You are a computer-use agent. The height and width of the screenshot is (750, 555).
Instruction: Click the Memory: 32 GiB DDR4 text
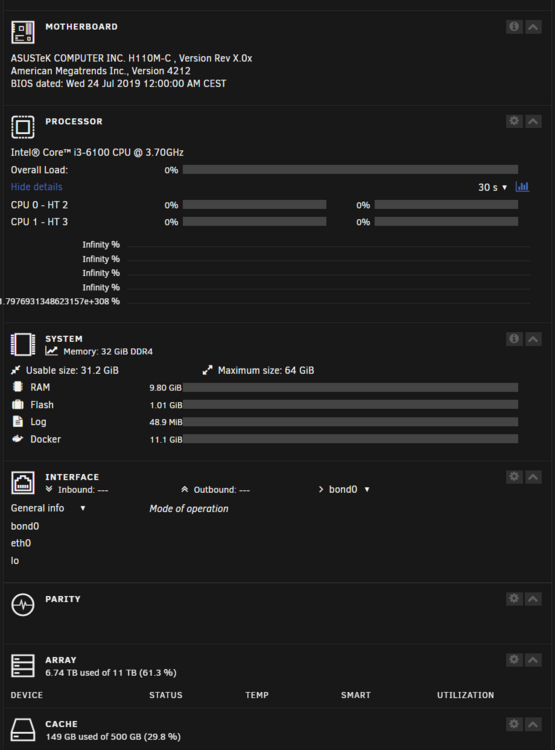[x=108, y=352]
